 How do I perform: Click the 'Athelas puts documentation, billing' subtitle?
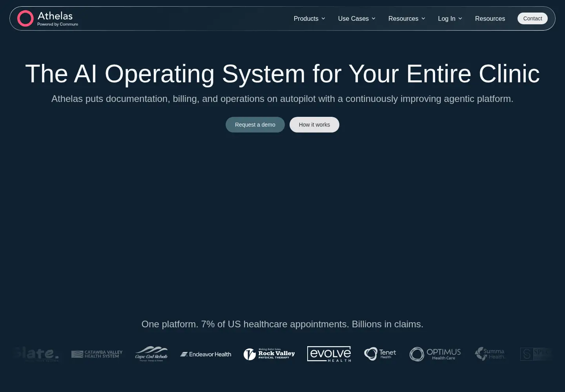coord(282,99)
